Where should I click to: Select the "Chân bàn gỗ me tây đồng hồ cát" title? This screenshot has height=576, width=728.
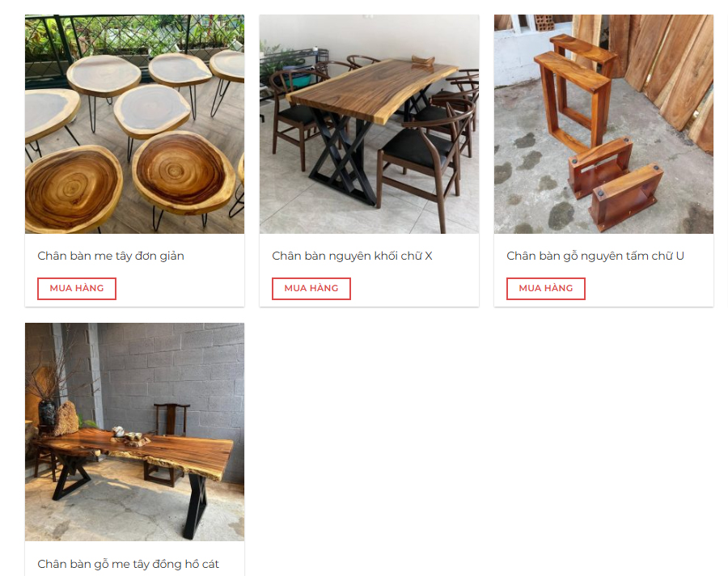(x=128, y=564)
